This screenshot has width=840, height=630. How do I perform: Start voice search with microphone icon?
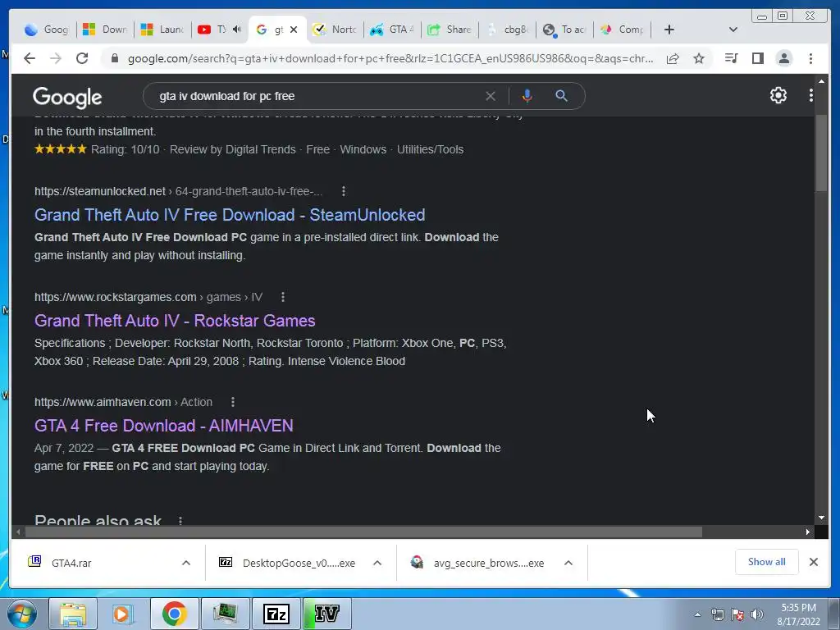click(x=527, y=96)
